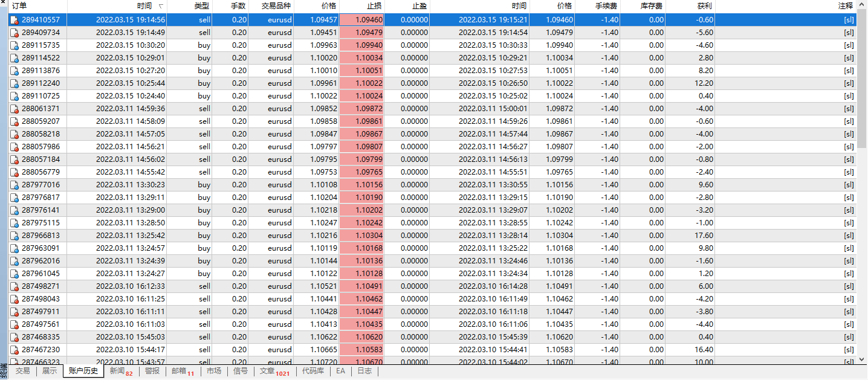This screenshot has height=380, width=868.
Task: Select the 文章 tab
Action: 267,372
